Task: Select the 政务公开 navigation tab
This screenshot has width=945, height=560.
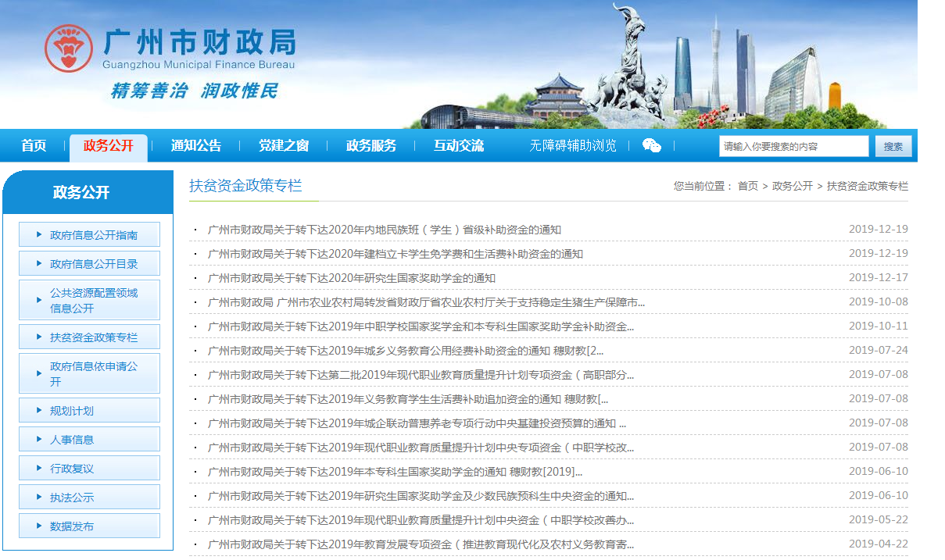Action: [109, 146]
